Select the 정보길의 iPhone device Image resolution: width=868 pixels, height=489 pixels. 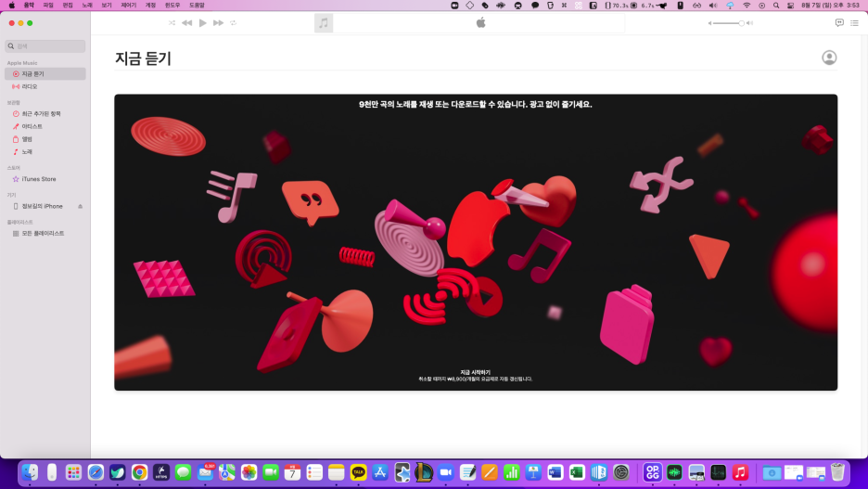click(42, 206)
